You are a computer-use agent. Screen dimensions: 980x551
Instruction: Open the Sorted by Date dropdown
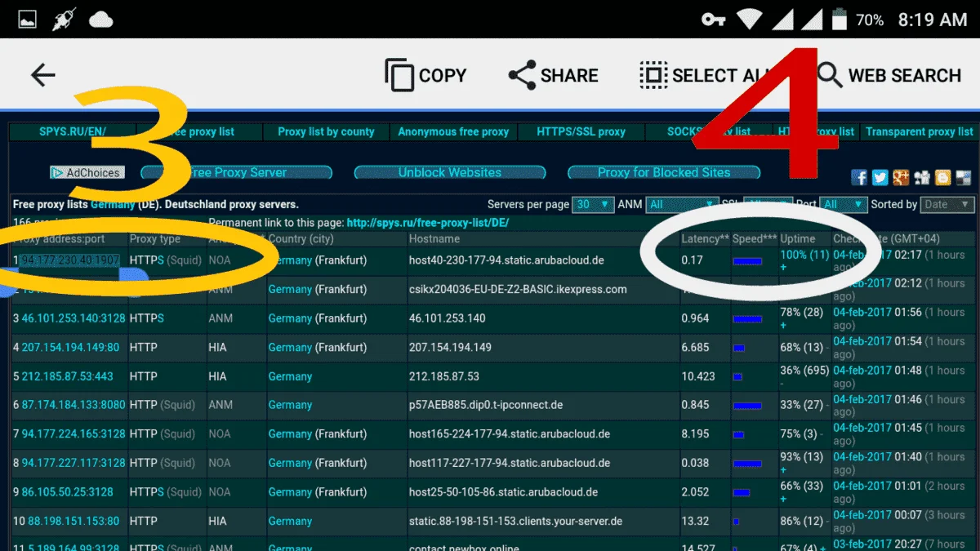[947, 204]
